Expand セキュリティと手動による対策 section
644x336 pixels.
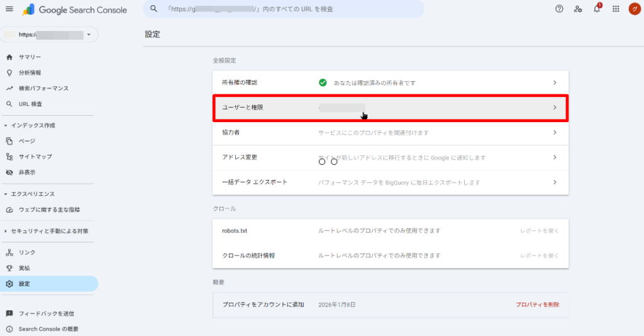[x=5, y=231]
